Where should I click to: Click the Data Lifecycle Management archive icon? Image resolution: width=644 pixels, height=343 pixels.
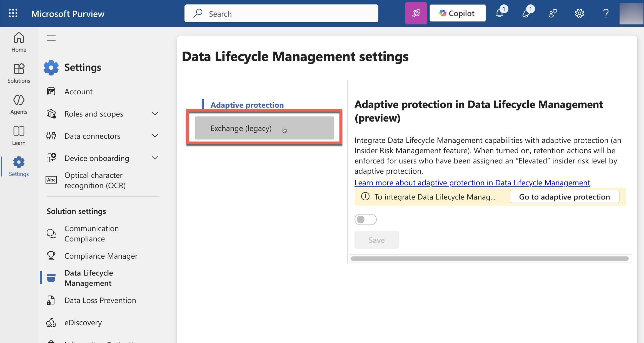[x=51, y=278]
